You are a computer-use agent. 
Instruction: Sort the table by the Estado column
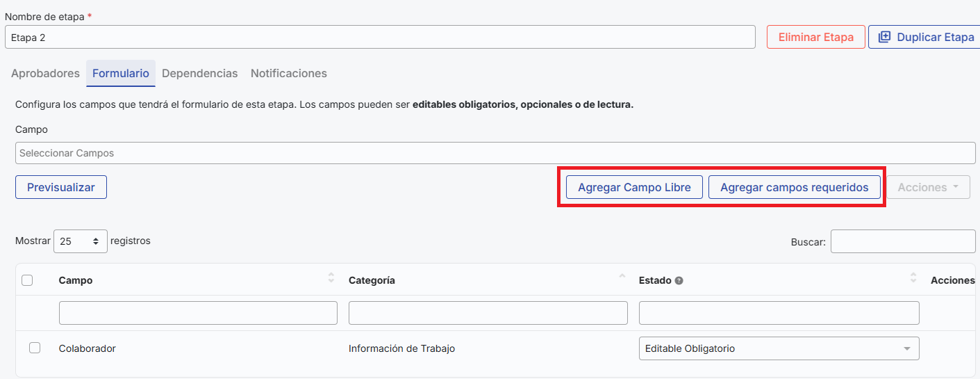(x=913, y=280)
